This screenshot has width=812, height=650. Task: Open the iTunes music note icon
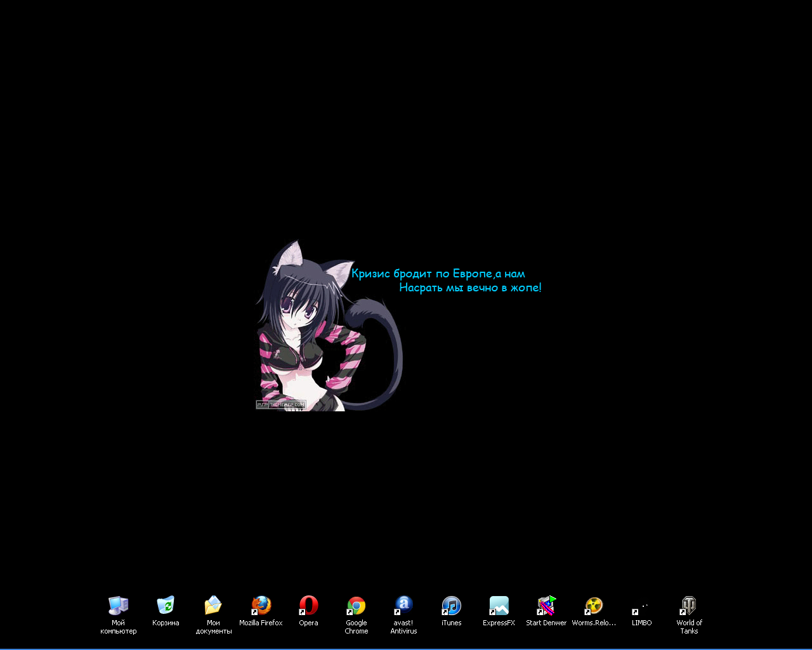[451, 606]
